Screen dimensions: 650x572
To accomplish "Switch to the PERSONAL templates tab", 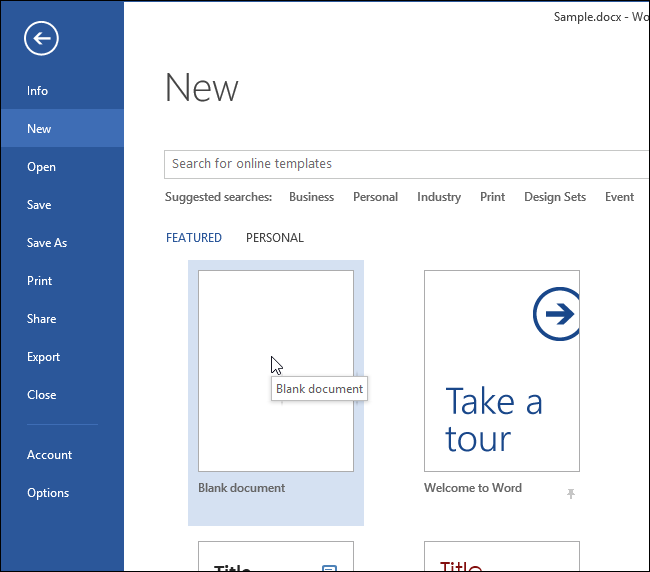I will (x=275, y=238).
